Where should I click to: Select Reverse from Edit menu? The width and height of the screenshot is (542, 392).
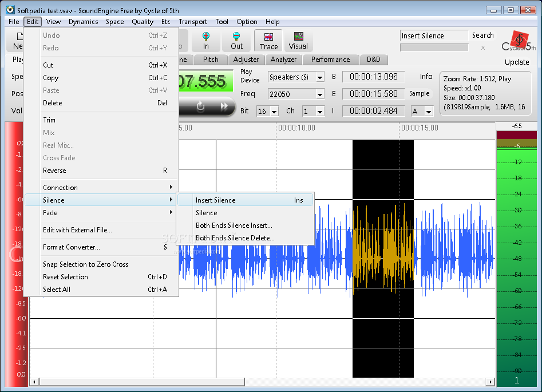coord(102,171)
